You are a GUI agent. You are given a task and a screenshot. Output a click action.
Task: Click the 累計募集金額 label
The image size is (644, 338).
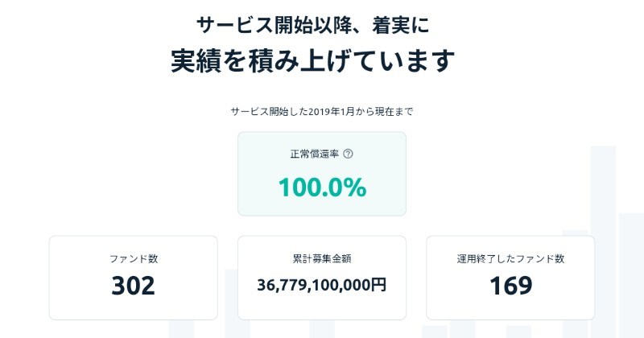click(x=322, y=259)
